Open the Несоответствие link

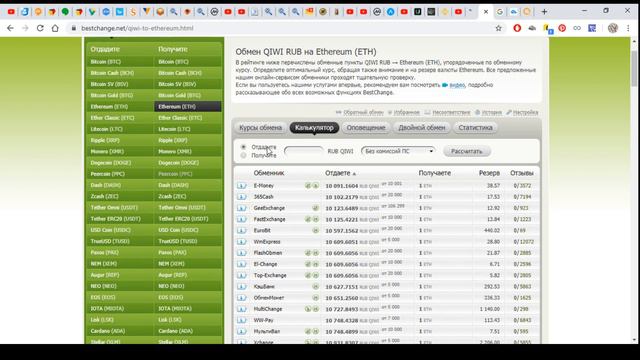click(x=451, y=112)
